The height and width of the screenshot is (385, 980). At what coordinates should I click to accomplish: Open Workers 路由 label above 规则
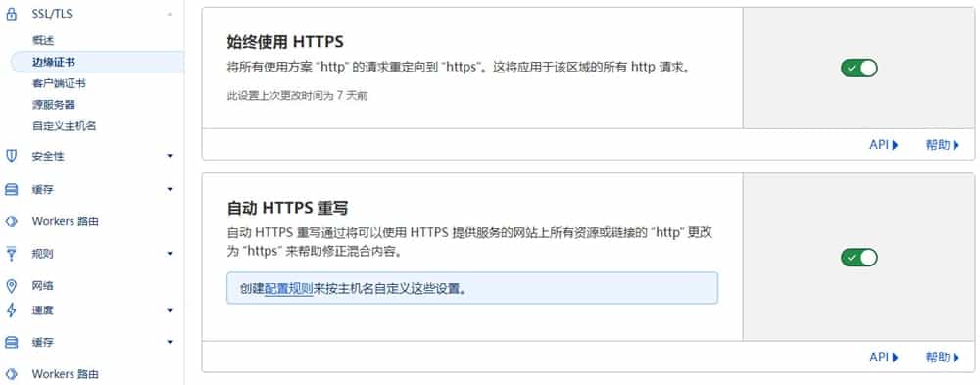65,221
